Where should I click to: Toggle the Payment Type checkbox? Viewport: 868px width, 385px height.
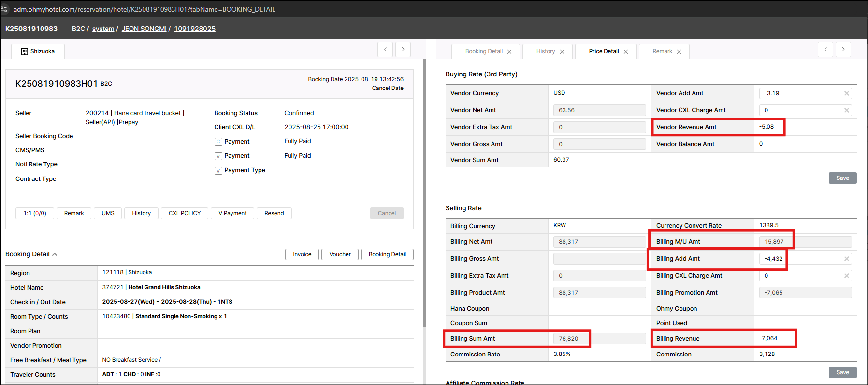point(218,171)
